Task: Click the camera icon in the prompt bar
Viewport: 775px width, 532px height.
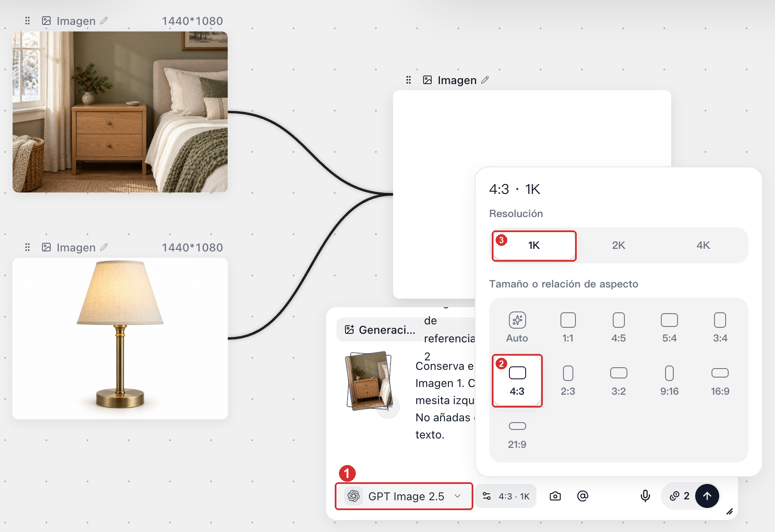Action: [555, 496]
